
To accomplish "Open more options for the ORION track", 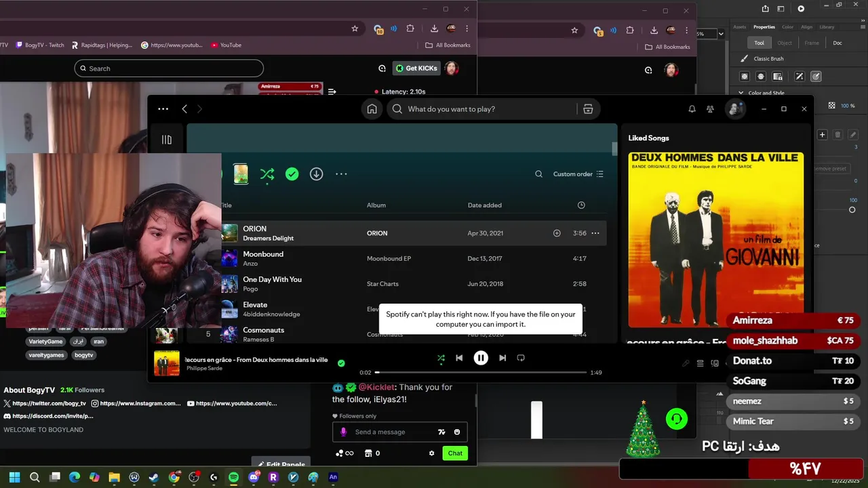I will click(595, 233).
